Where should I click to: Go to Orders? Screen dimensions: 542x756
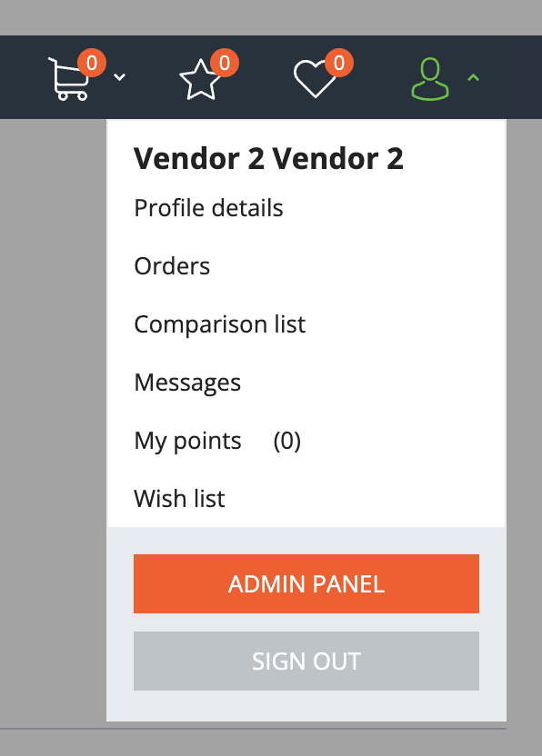tap(172, 266)
